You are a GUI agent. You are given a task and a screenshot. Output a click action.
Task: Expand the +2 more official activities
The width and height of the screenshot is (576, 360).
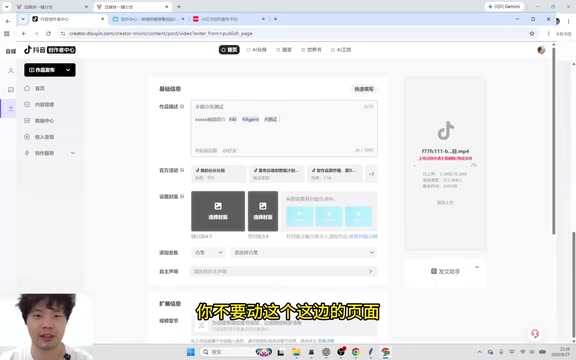pyautogui.click(x=371, y=174)
